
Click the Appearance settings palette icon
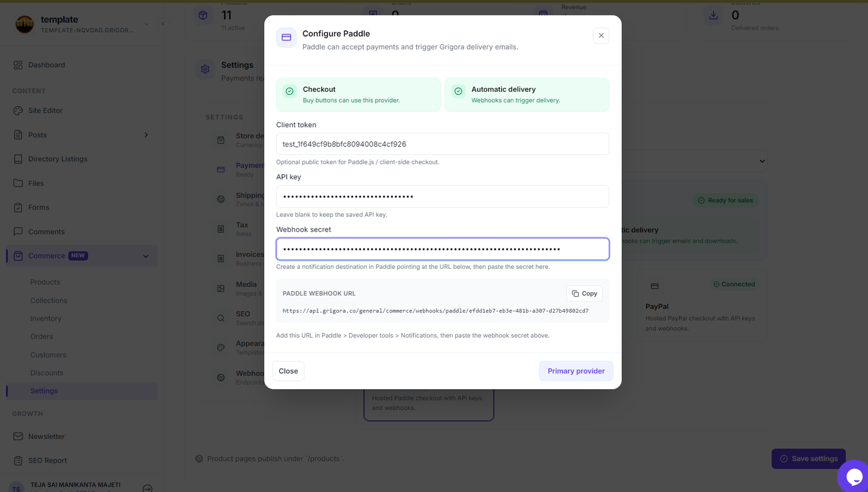click(221, 348)
